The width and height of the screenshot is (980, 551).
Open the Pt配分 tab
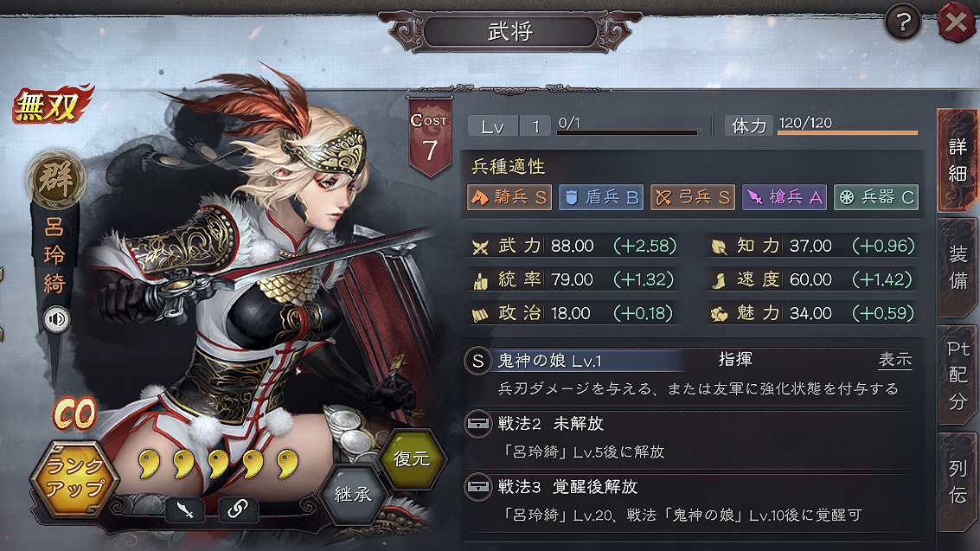coord(958,375)
